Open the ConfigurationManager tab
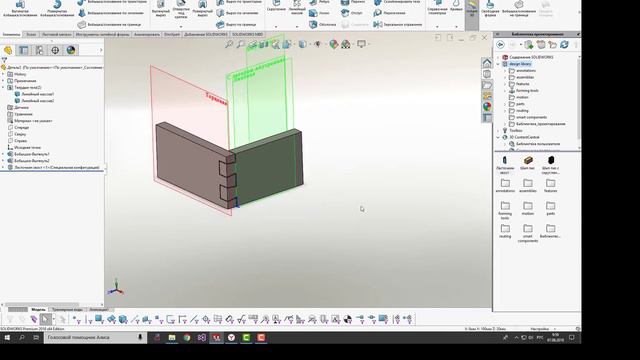Image resolution: width=640 pixels, height=360 pixels. (39, 50)
